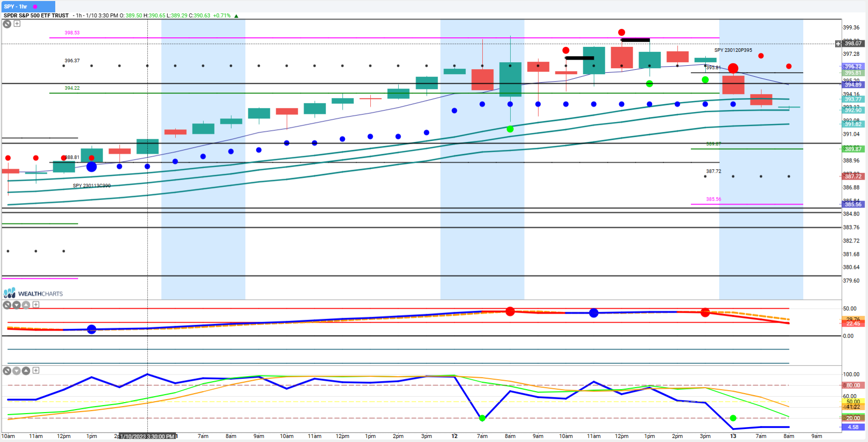Click the hide icon in the middle indicator pane
Viewport: 868px width, 442px height.
point(7,305)
